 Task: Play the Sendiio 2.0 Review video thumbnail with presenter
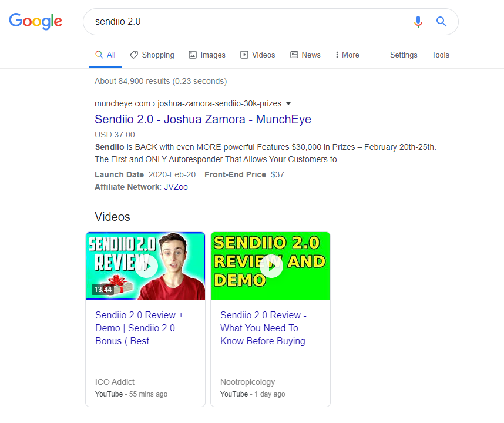(x=145, y=266)
